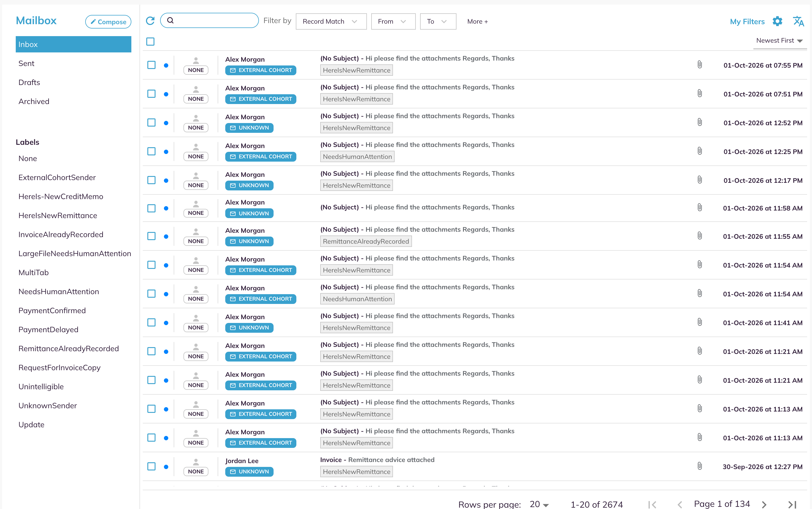Click the Compose button
This screenshot has width=812, height=509.
pyautogui.click(x=108, y=21)
